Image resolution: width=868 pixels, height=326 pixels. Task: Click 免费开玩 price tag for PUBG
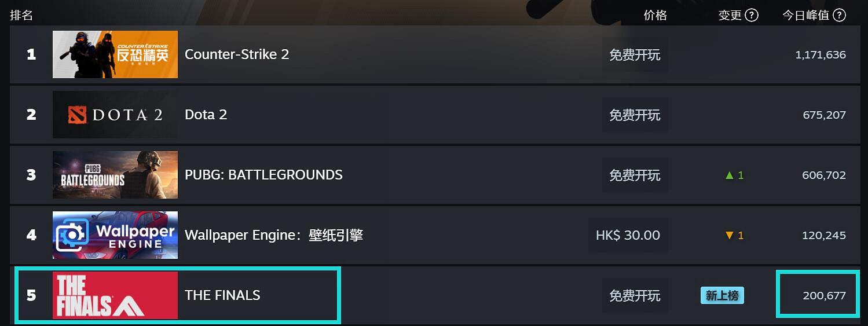pyautogui.click(x=635, y=175)
